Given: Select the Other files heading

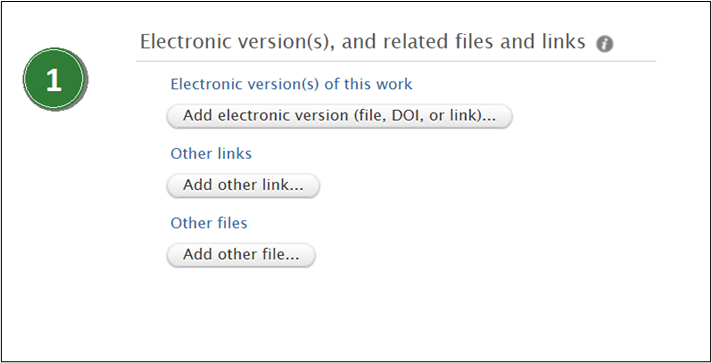Looking at the screenshot, I should [209, 223].
